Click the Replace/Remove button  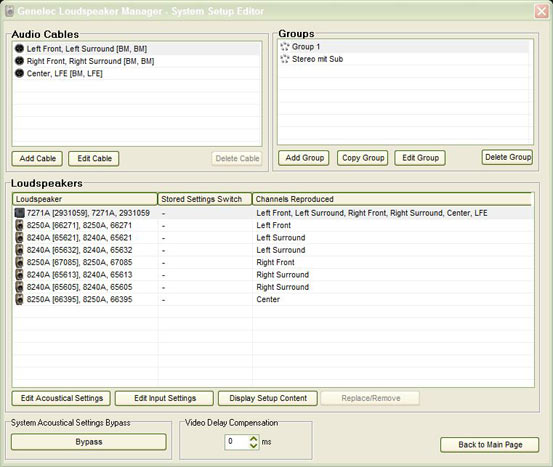(x=370, y=398)
